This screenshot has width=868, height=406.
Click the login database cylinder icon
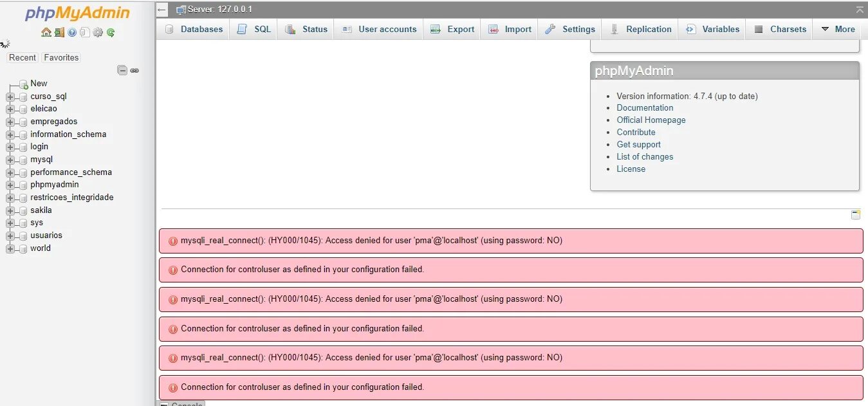(23, 147)
